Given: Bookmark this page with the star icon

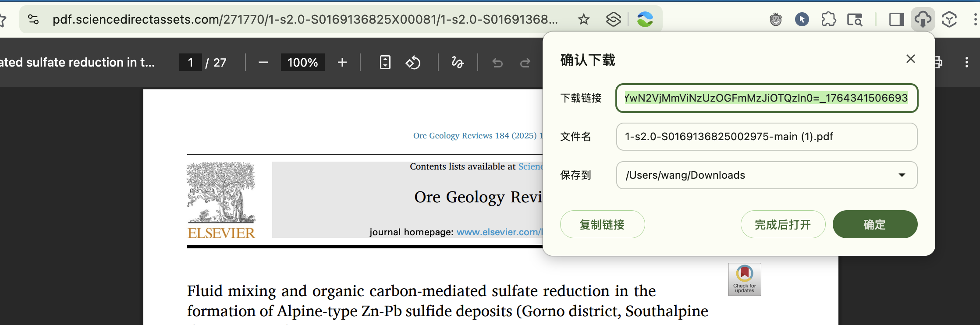Looking at the screenshot, I should (x=584, y=19).
